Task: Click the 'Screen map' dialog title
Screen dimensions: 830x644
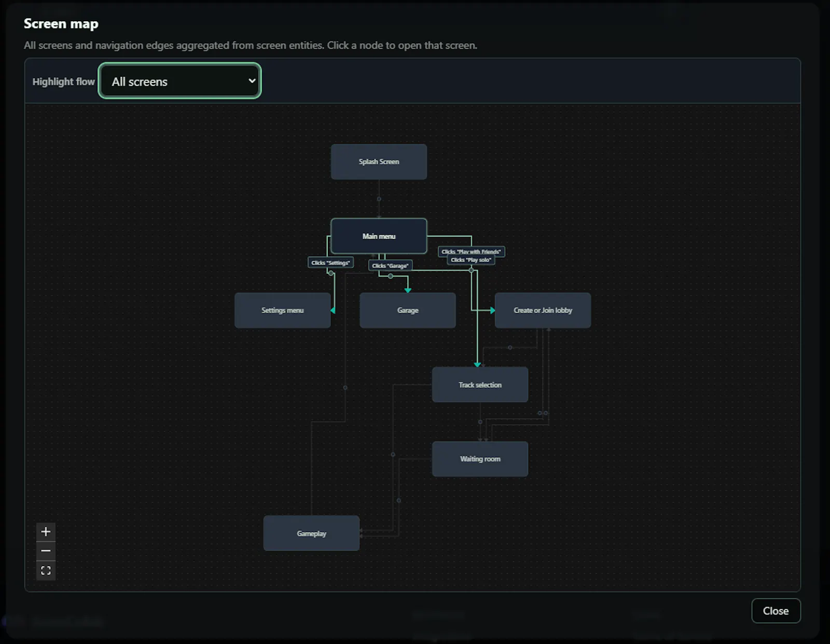Action: [61, 24]
